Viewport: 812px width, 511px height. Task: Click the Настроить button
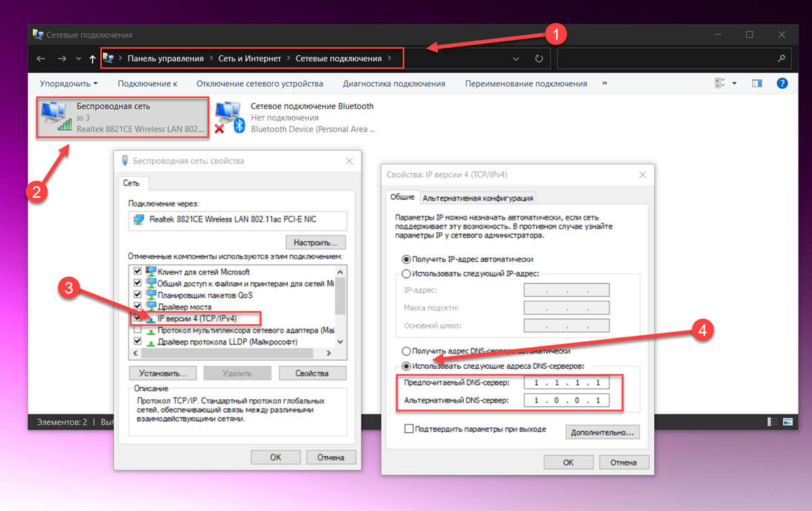point(316,242)
